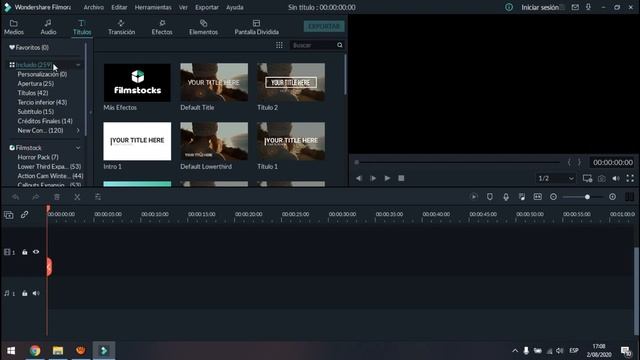640x360 pixels.
Task: Select Action Cam Winte... (44)
Action: click(50, 176)
